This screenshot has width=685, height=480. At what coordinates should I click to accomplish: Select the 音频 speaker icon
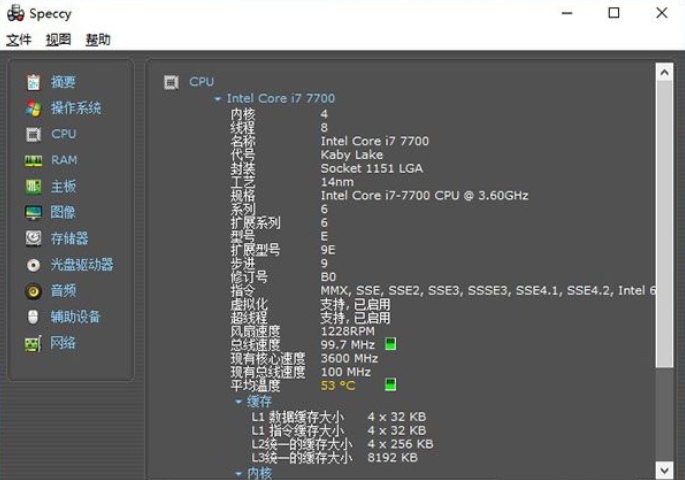click(34, 291)
